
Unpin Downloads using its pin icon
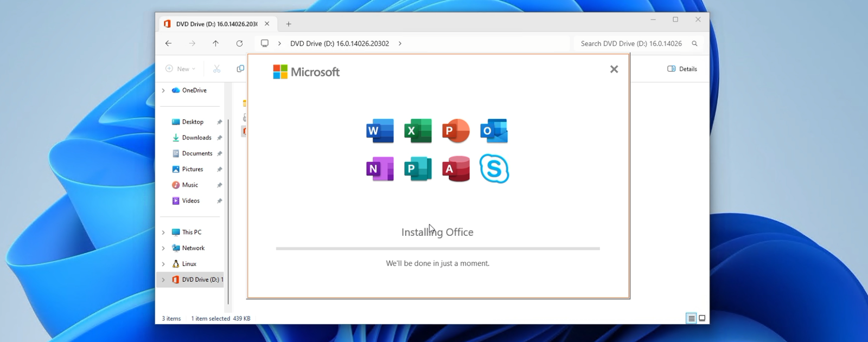220,138
